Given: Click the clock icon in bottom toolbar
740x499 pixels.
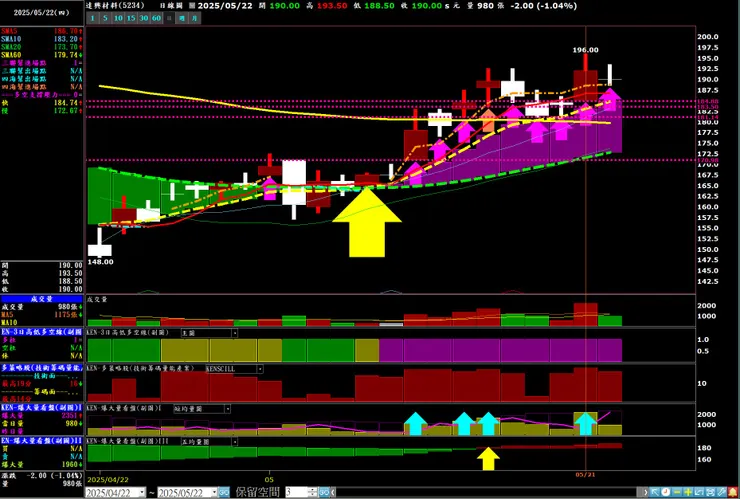Looking at the screenshot, I should pos(665,492).
